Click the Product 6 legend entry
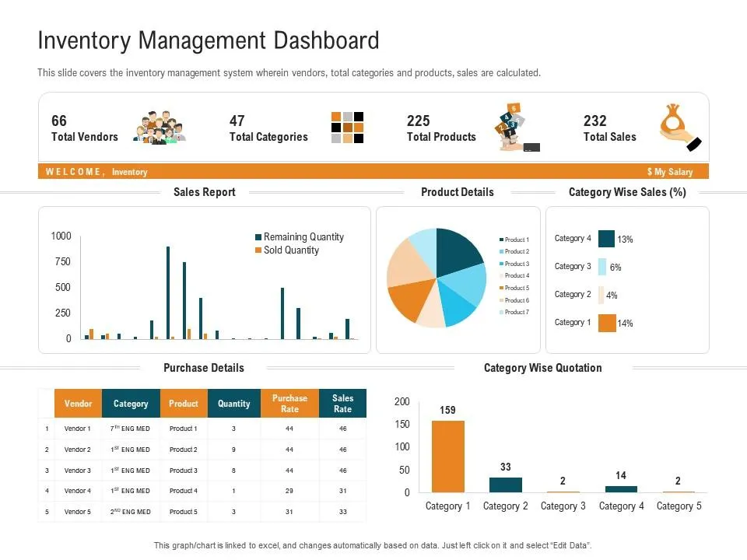This screenshot has height=560, width=747. (x=514, y=300)
